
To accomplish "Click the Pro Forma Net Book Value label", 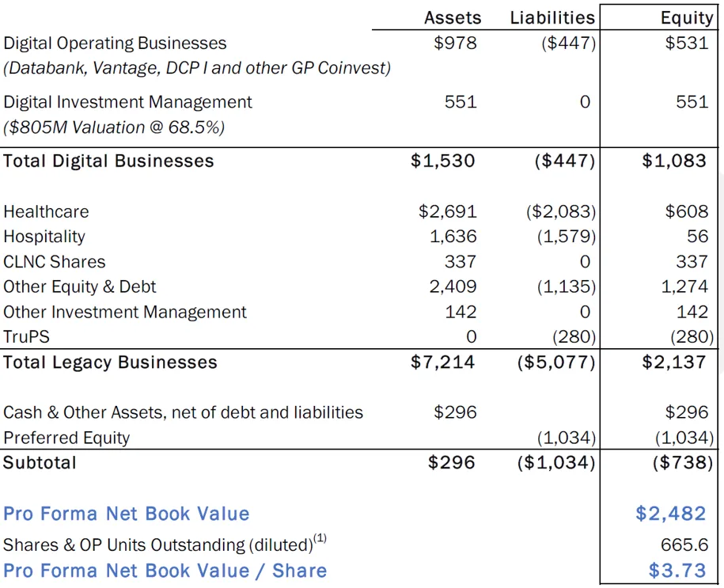I will [126, 514].
